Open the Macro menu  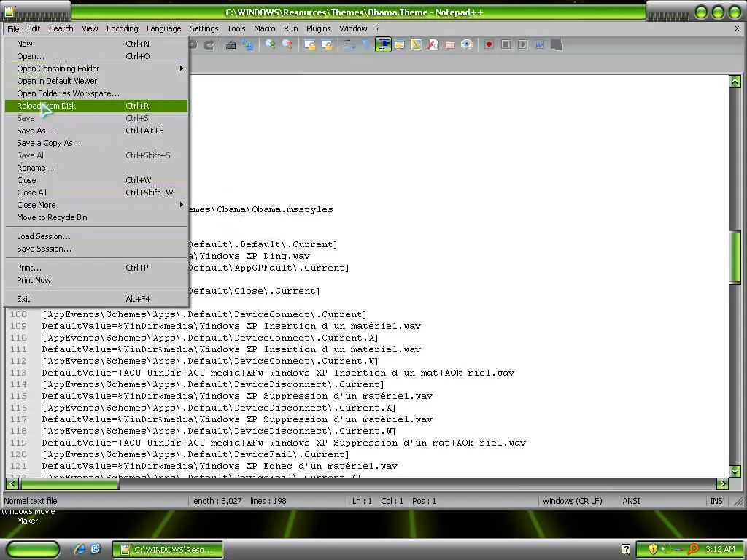264,28
